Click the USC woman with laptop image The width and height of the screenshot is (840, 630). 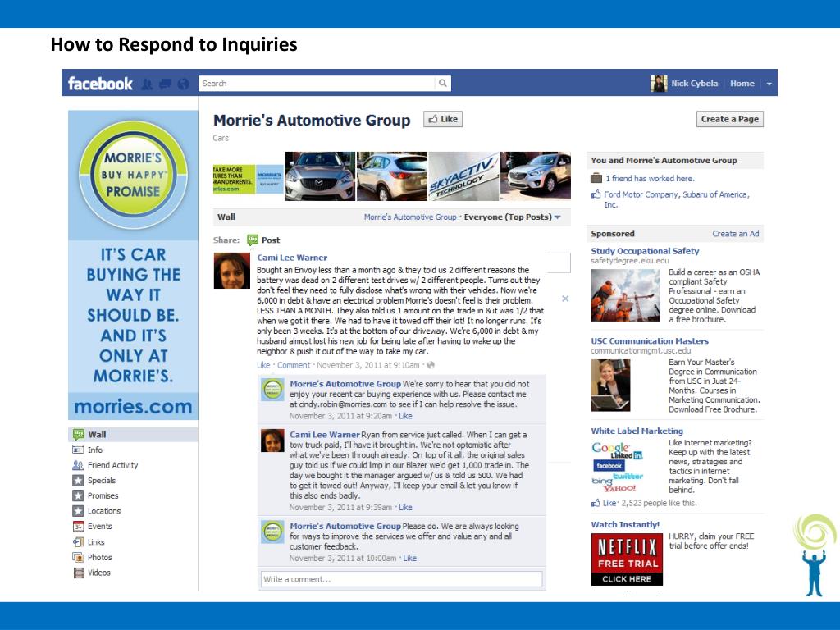(610, 386)
